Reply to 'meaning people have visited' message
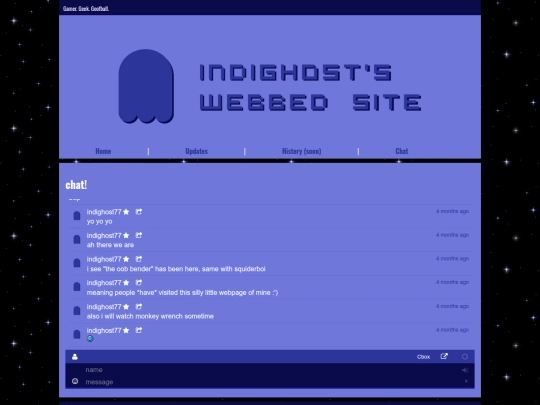This screenshot has height=405, width=540. coord(138,283)
